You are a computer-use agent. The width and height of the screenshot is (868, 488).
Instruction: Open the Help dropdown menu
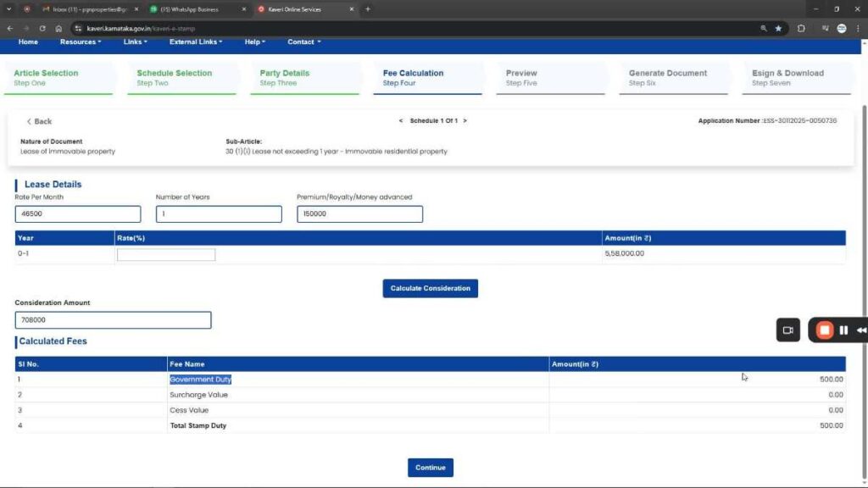click(x=254, y=42)
